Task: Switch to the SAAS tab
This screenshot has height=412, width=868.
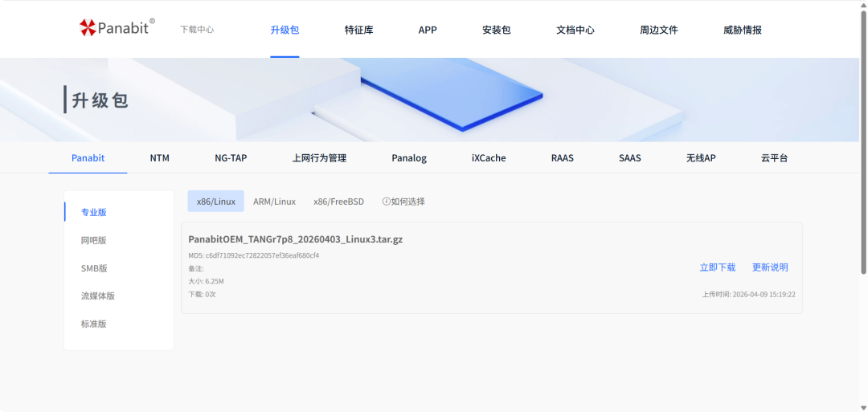Action: click(630, 158)
